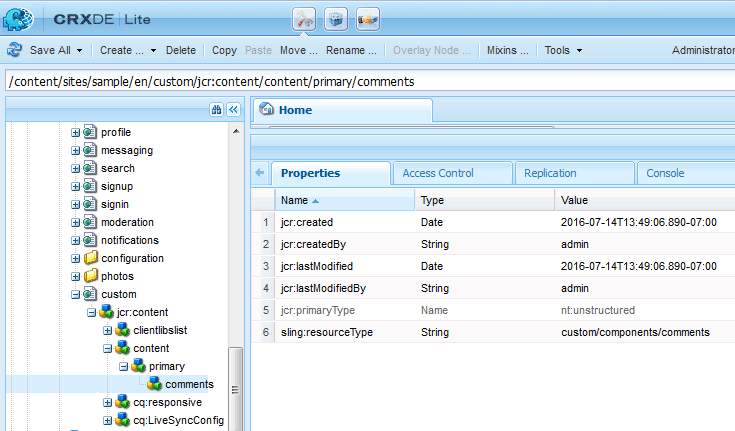Expand the moderation tree node

pyautogui.click(x=75, y=222)
